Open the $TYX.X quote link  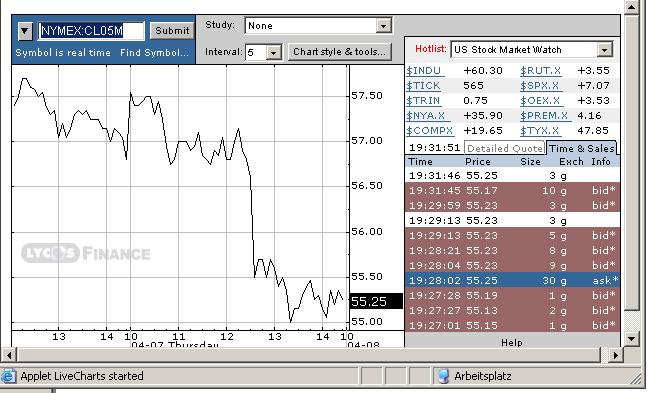540,130
